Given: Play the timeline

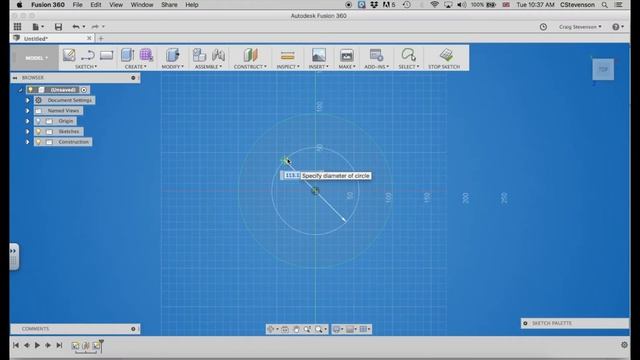Looking at the screenshot, I should pyautogui.click(x=37, y=345).
